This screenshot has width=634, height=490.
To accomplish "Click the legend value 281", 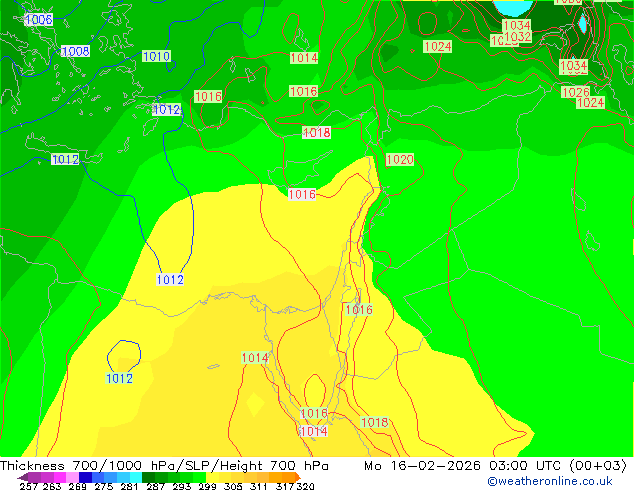I will tap(129, 486).
